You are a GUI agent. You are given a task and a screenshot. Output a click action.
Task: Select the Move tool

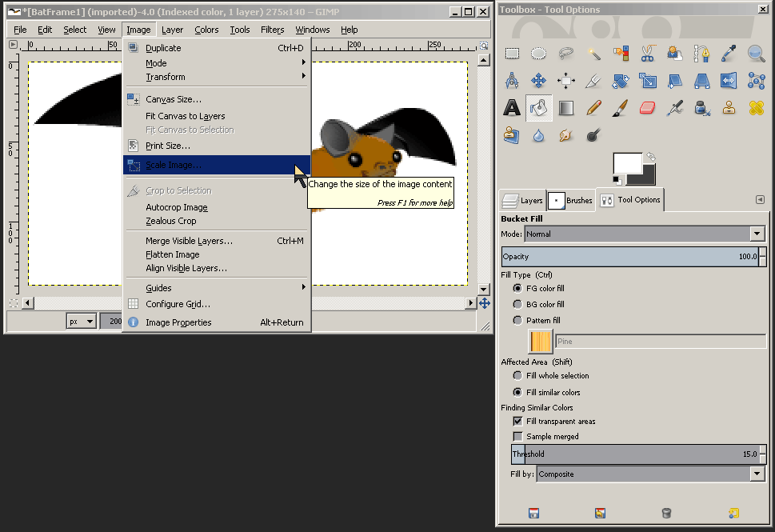pos(539,81)
